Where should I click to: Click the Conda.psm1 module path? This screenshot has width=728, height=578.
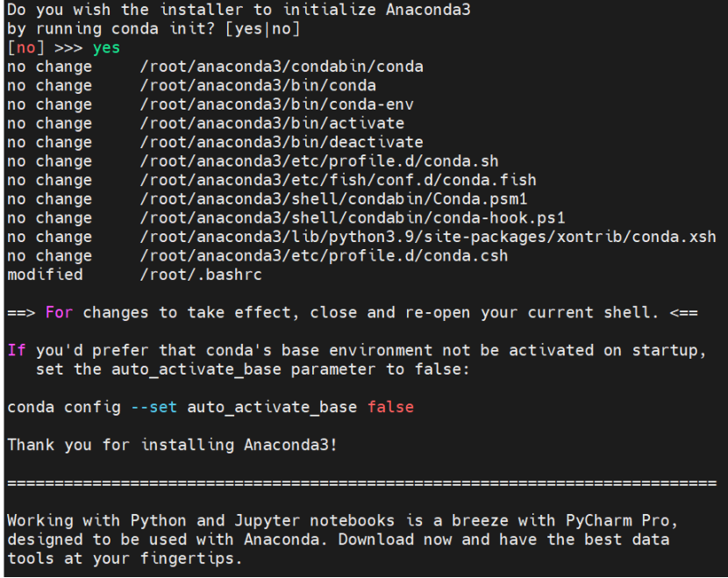pos(333,199)
